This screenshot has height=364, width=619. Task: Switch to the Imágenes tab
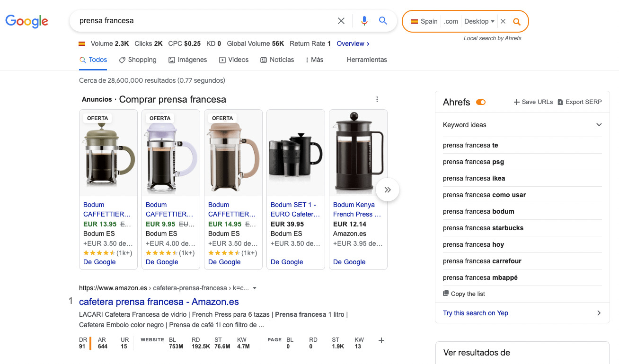click(187, 60)
